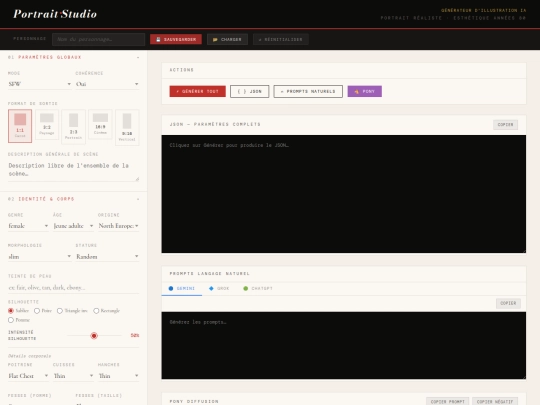Open the Stature dropdown showing Random
This screenshot has width=540, height=405.
(x=107, y=257)
